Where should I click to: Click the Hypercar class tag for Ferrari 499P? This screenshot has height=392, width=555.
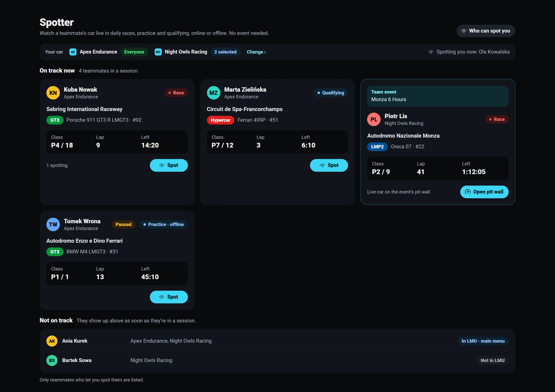point(220,120)
